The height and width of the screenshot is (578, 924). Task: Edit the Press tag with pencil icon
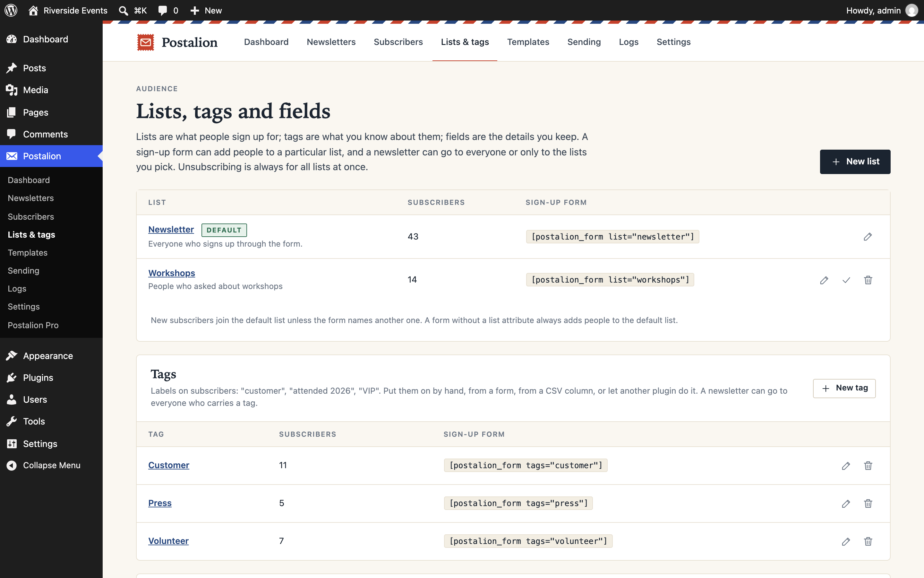point(846,504)
